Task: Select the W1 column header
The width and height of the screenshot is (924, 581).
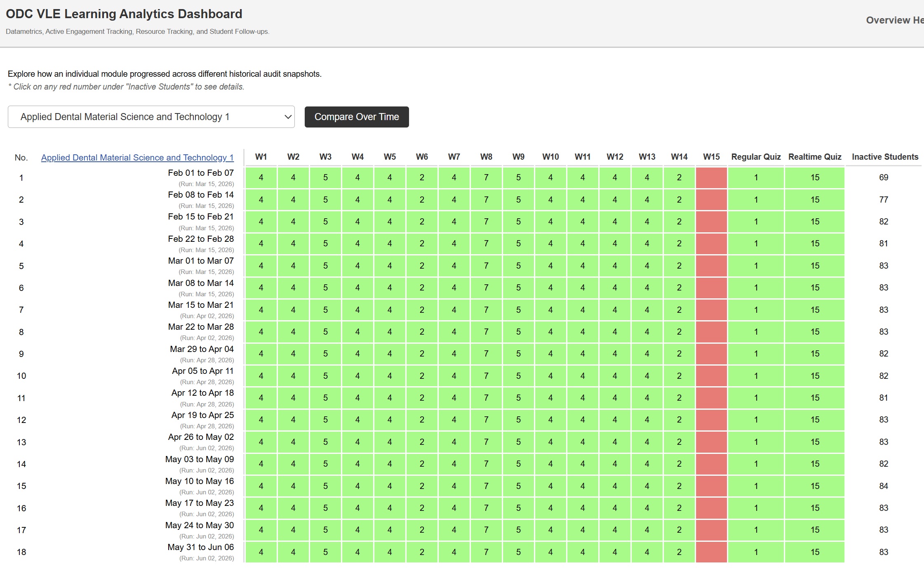Action: [x=261, y=157]
